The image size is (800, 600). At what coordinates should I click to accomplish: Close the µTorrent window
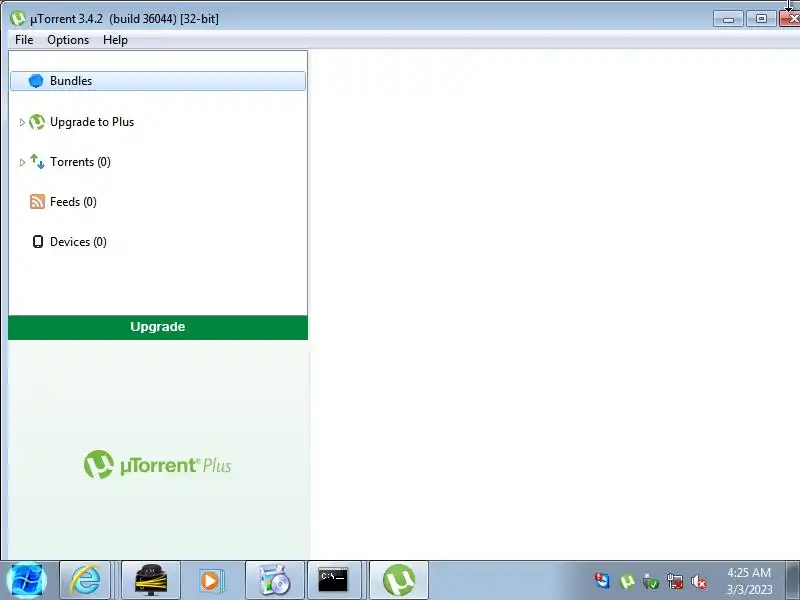pyautogui.click(x=790, y=19)
